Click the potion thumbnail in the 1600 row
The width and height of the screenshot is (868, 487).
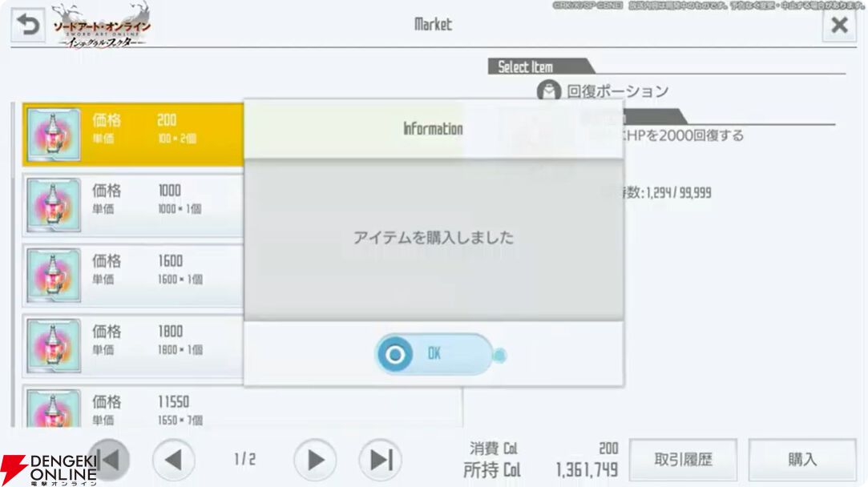coord(54,276)
